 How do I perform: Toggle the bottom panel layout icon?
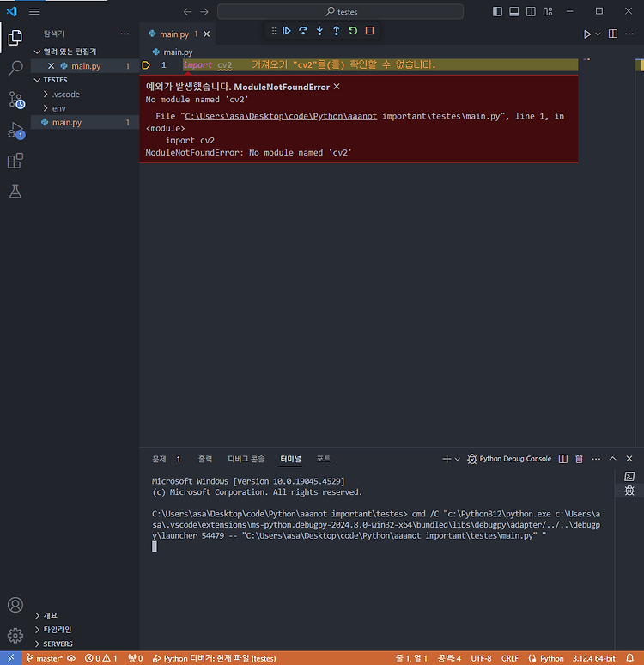tap(513, 11)
